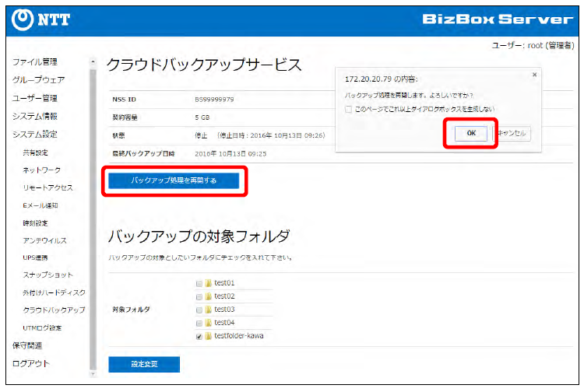Click the sidebar scrollbar down arrow
584x392 pixels.
click(x=93, y=374)
